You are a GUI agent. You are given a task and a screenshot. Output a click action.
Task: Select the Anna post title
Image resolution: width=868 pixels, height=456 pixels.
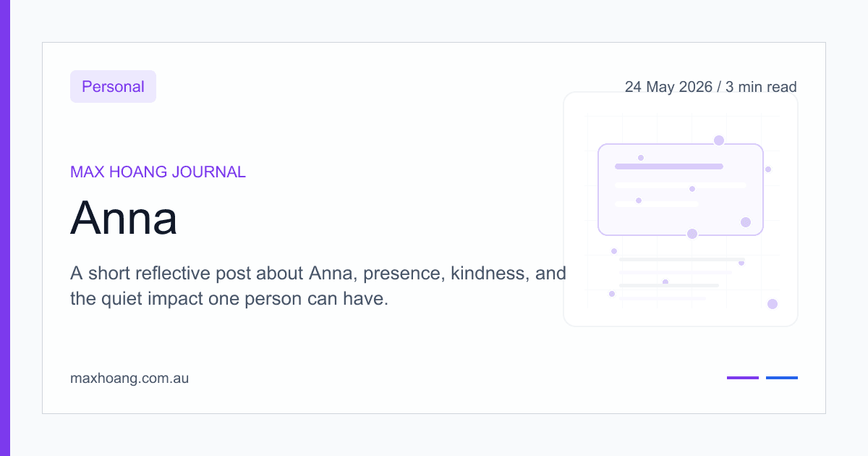124,218
